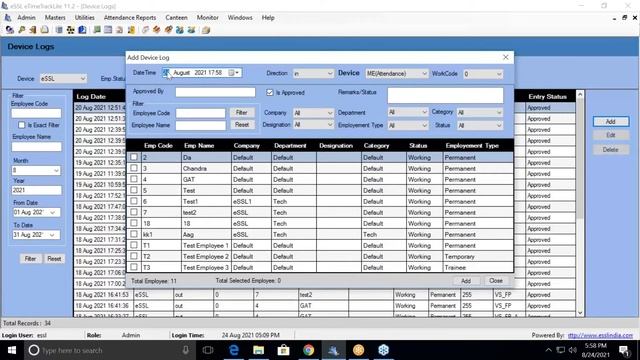
Task: Open the Category filter dropdown
Action: tap(480, 112)
